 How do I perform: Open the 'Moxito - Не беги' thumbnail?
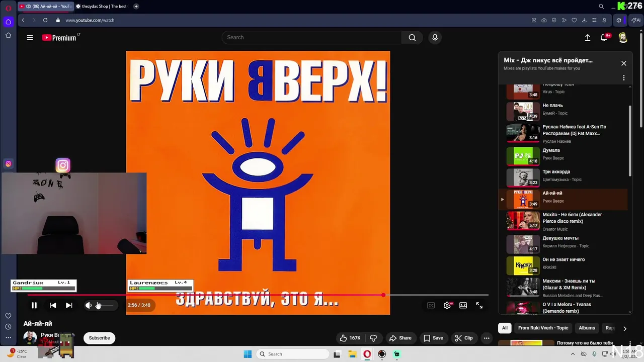pos(523,220)
